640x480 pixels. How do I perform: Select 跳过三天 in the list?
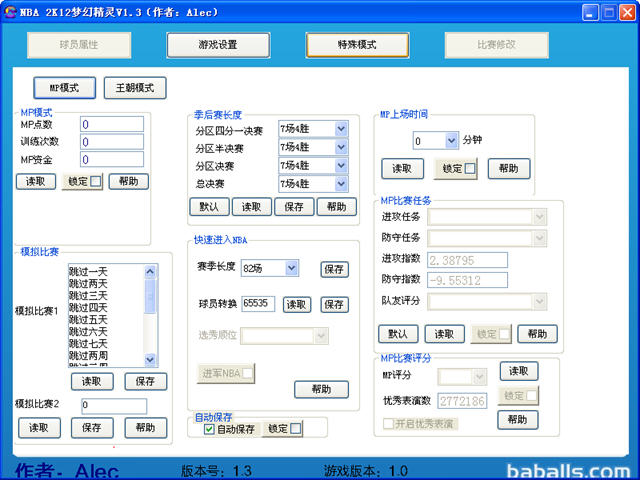coord(88,295)
